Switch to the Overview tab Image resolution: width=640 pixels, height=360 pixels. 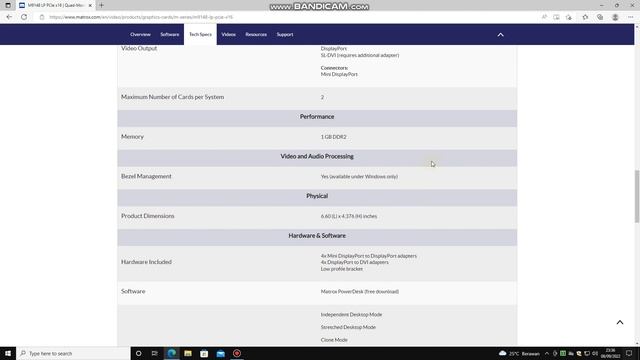[140, 35]
